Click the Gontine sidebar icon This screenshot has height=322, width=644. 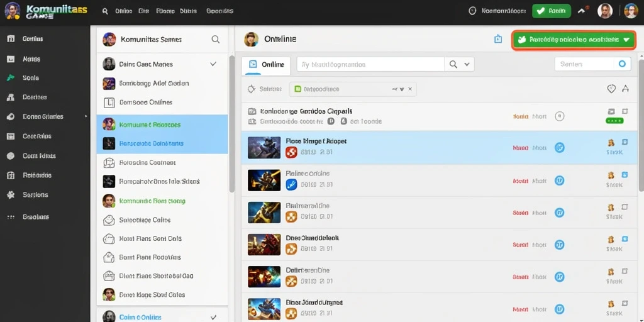click(x=11, y=38)
